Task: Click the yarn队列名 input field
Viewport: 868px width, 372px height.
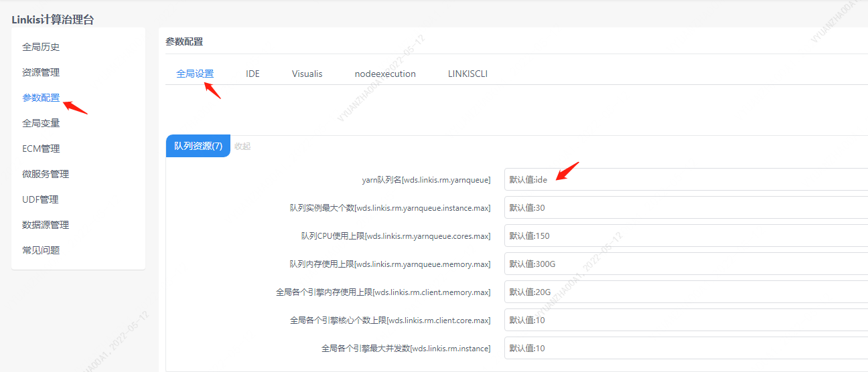Action: 683,179
